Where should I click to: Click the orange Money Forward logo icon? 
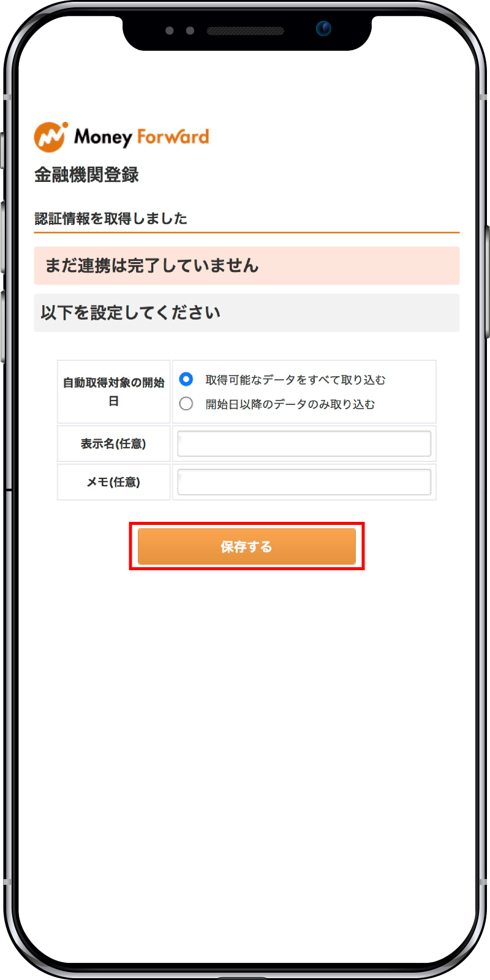pos(50,137)
